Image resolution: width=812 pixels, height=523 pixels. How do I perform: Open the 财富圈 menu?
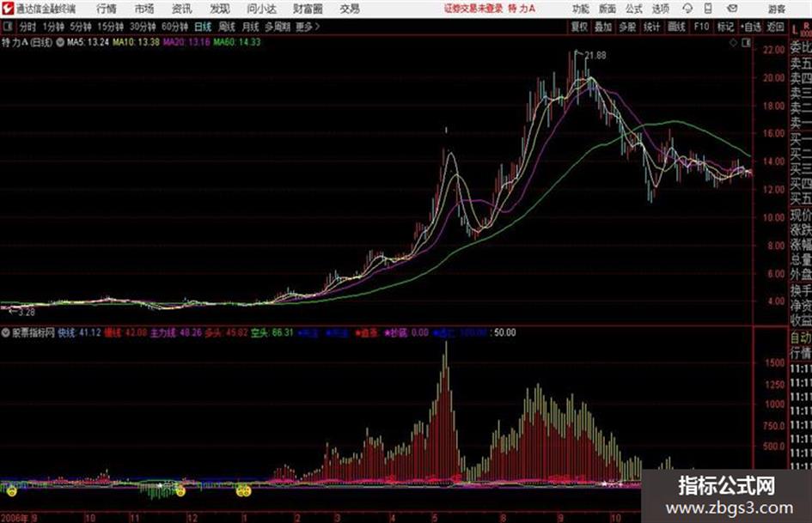point(308,9)
